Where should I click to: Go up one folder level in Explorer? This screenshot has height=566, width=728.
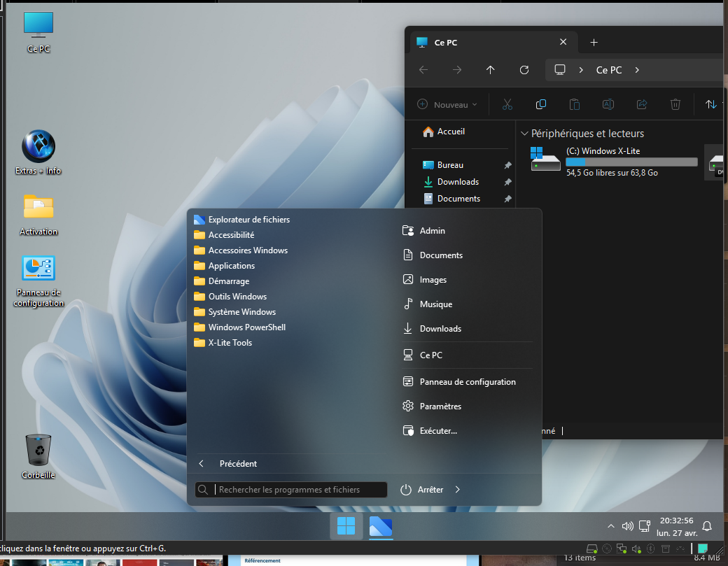pyautogui.click(x=490, y=69)
